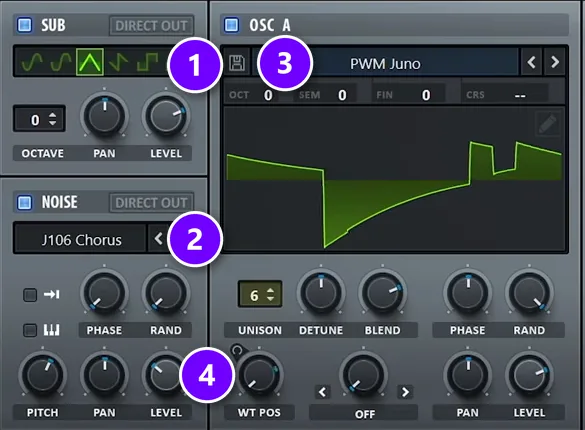The width and height of the screenshot is (585, 430).
Task: Select the sawtooth waveform in SUB
Action: click(119, 62)
